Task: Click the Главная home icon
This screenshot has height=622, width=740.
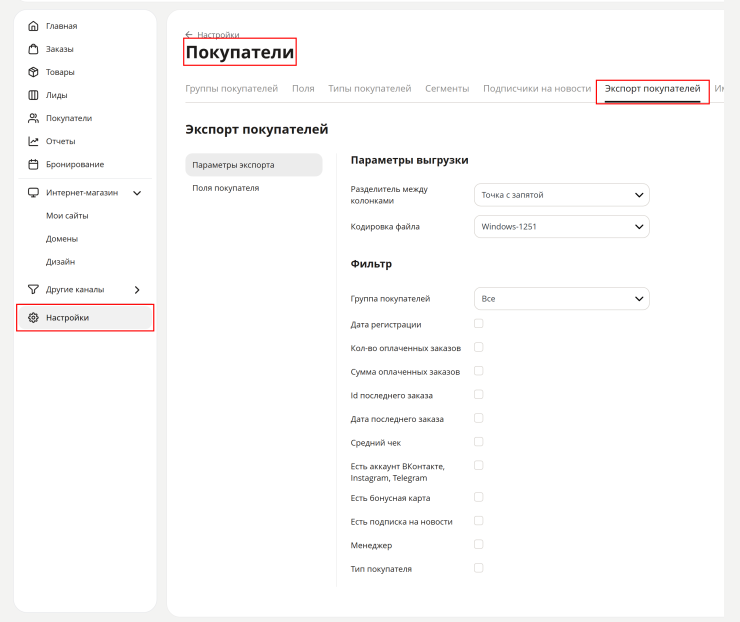Action: click(33, 26)
